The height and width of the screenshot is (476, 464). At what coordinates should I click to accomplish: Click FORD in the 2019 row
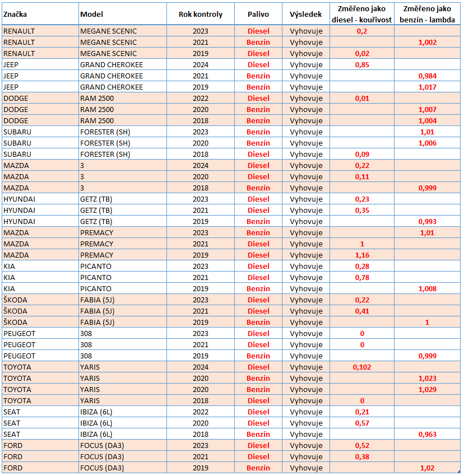pos(13,468)
